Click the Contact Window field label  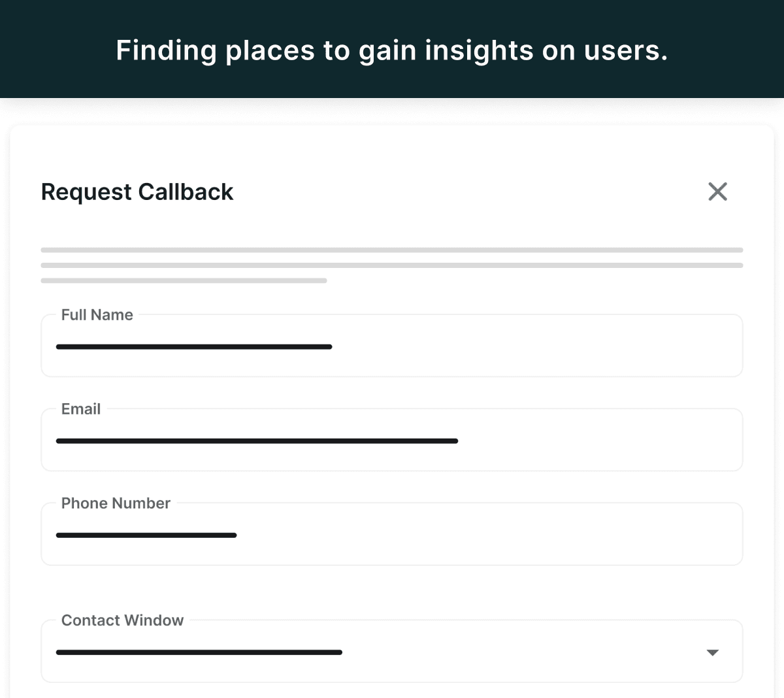[x=122, y=620]
